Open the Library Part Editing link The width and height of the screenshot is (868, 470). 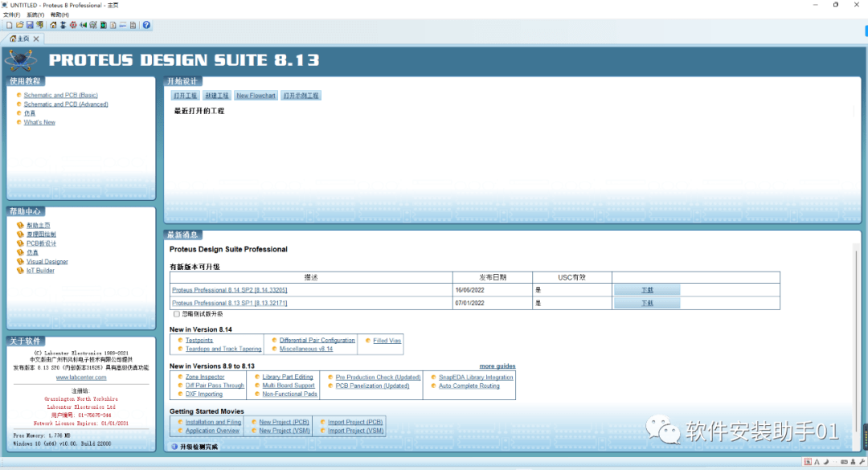click(x=287, y=377)
